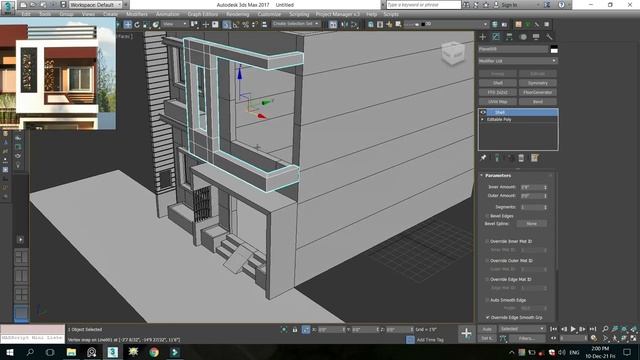Apply Symmetry modifier button
Viewport: 640px width, 360px height.
point(538,83)
